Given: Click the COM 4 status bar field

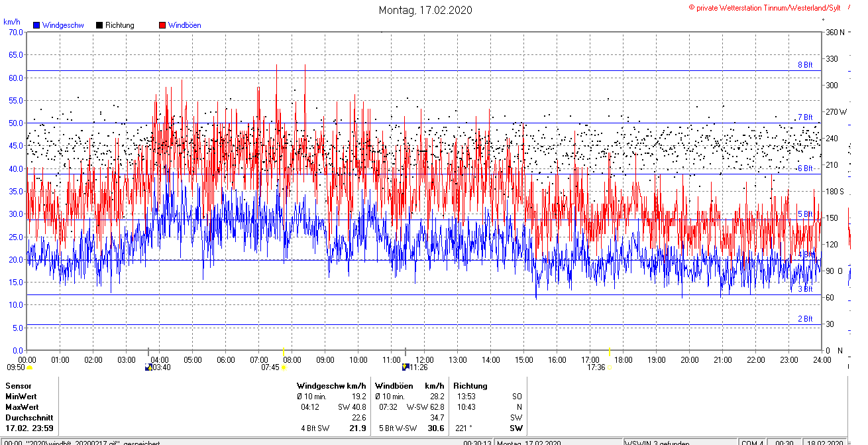Looking at the screenshot, I should click(752, 442).
